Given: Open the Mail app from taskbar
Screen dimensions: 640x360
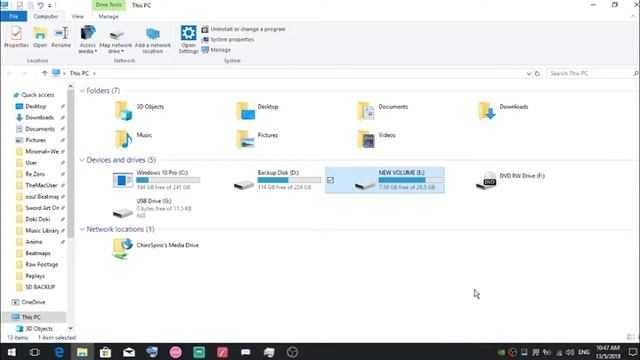Looking at the screenshot, I should pyautogui.click(x=129, y=352).
